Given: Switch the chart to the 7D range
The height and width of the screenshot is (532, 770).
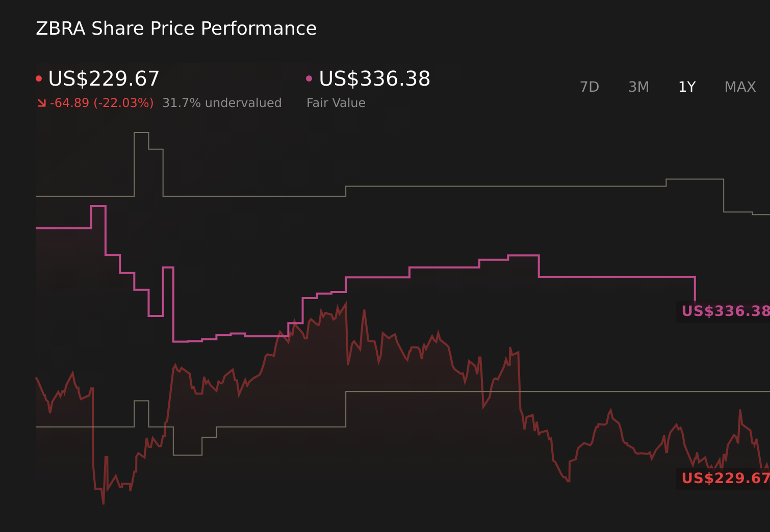Looking at the screenshot, I should pyautogui.click(x=589, y=87).
